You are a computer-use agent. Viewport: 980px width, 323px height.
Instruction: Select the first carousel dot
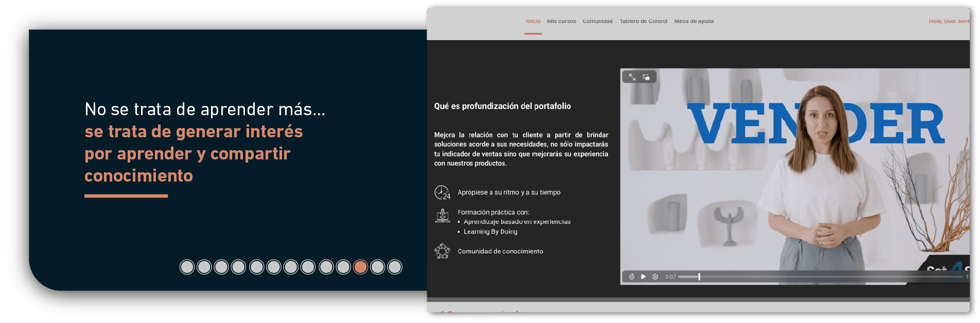[x=187, y=267]
